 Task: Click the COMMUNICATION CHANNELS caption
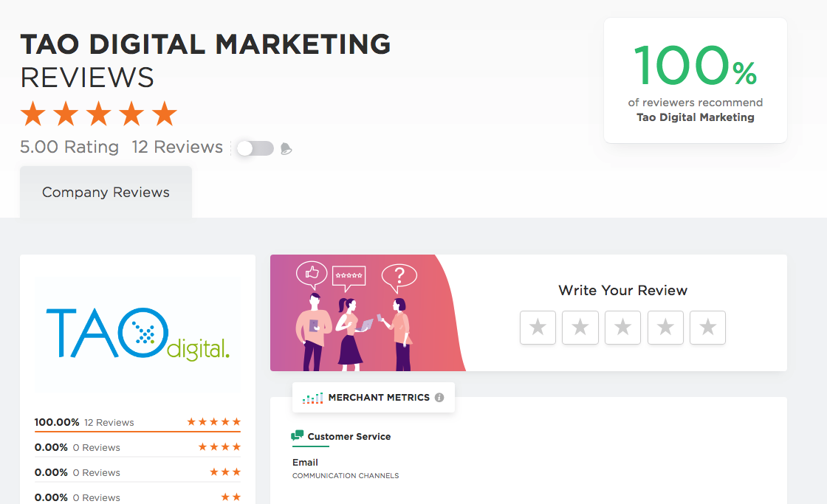coord(346,475)
